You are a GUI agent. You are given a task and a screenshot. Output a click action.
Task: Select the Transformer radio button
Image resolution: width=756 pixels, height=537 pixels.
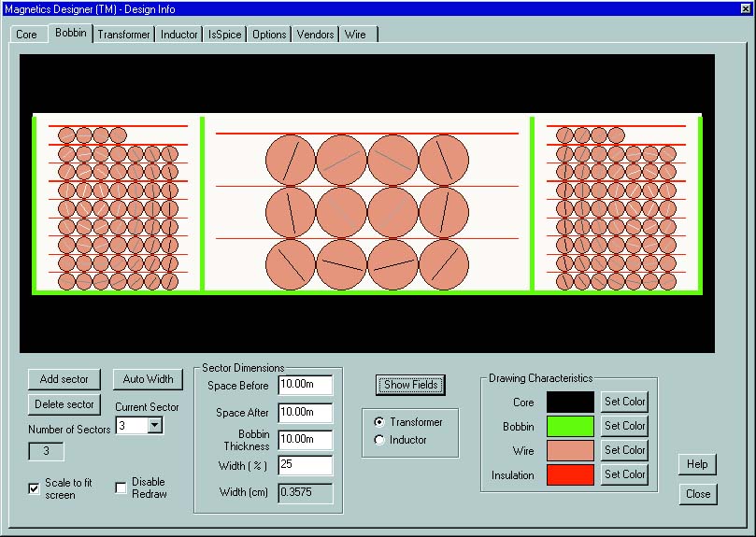(378, 422)
